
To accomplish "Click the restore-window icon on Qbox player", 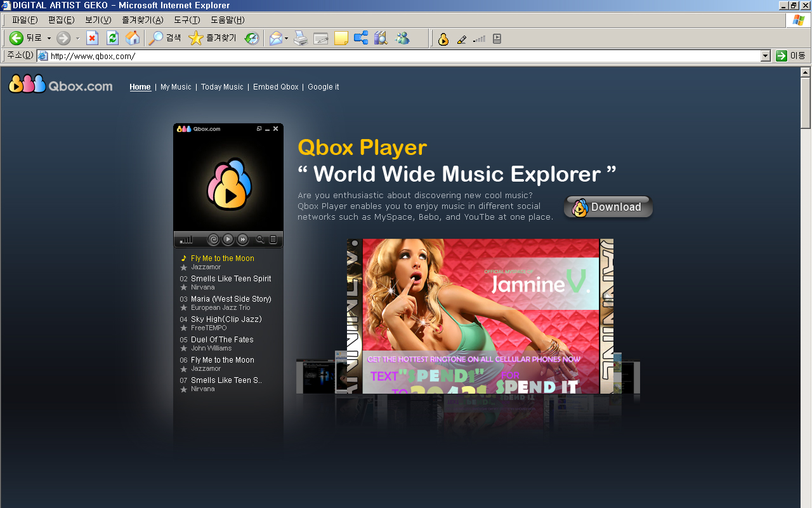I will coord(259,129).
